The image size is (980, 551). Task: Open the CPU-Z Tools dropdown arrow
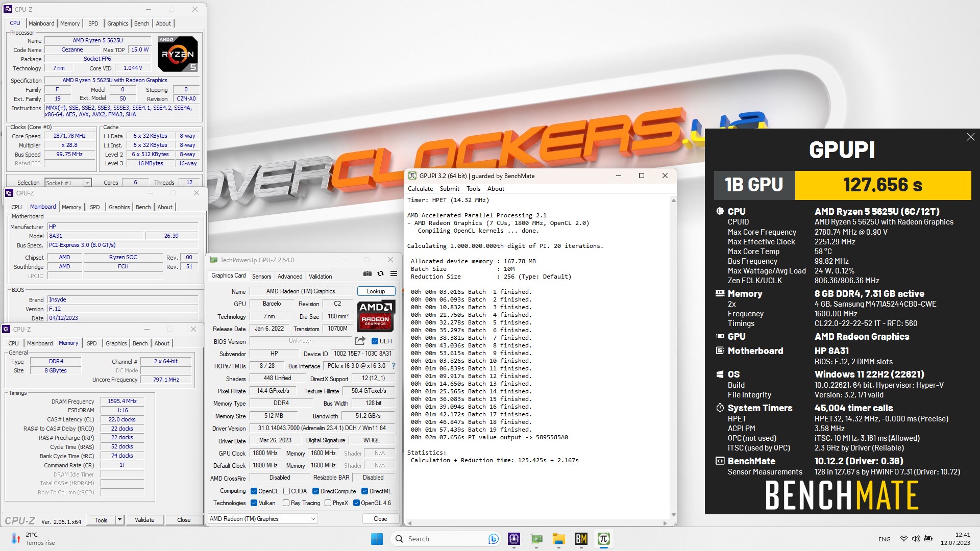tap(120, 520)
